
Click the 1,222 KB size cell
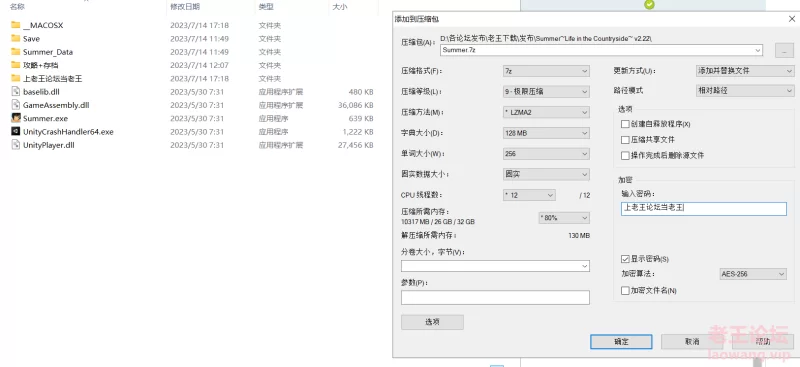[x=358, y=132]
